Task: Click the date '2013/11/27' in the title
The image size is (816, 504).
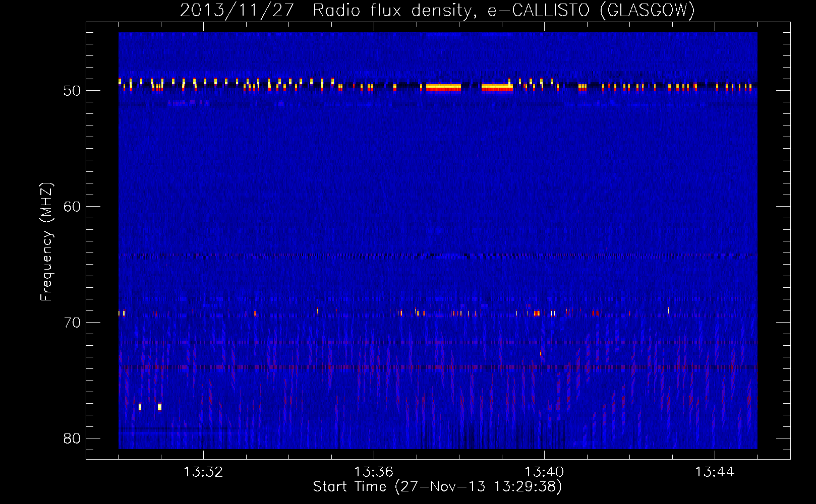Action: [237, 10]
